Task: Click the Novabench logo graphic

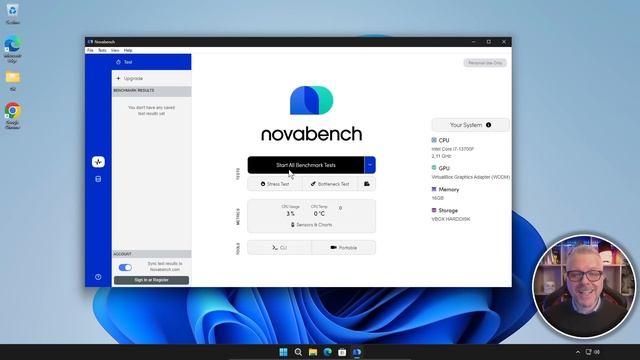Action: (x=311, y=100)
